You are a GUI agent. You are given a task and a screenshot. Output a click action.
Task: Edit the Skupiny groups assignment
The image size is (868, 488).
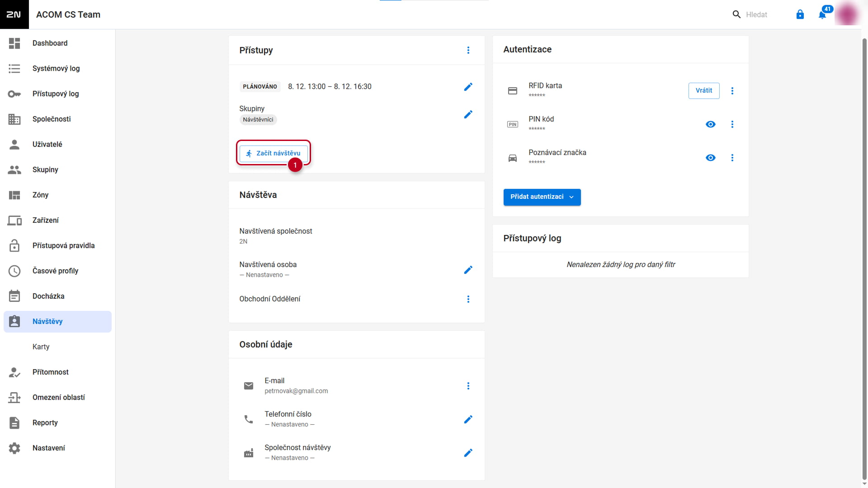pos(468,115)
